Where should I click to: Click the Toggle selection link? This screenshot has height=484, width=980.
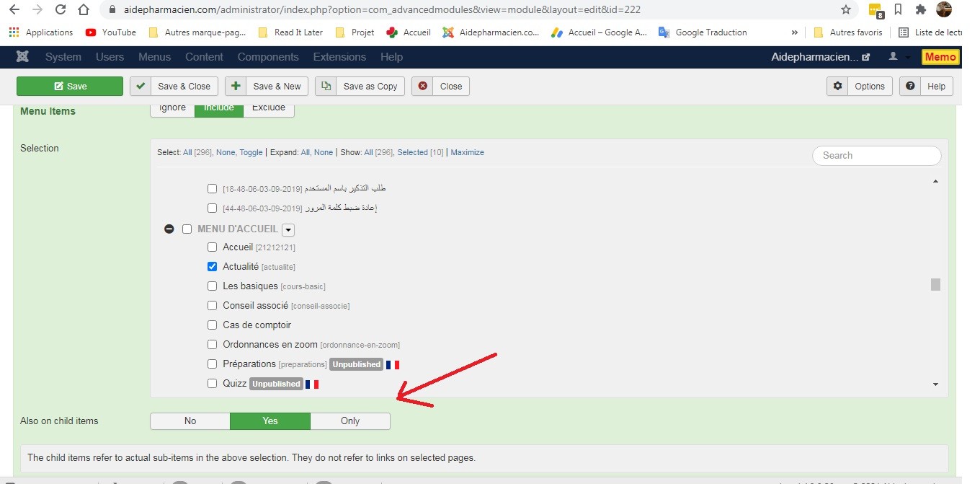point(251,152)
